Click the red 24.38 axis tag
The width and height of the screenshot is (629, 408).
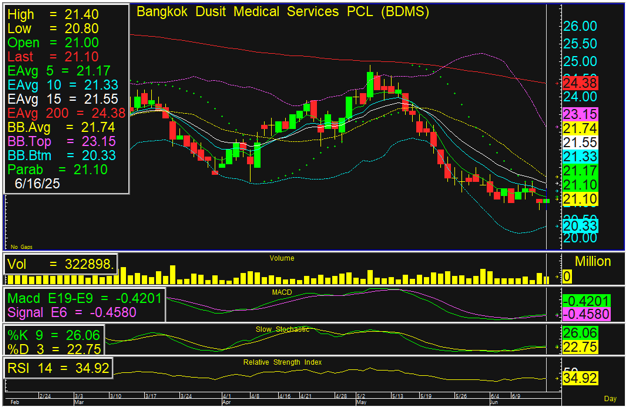click(x=580, y=83)
